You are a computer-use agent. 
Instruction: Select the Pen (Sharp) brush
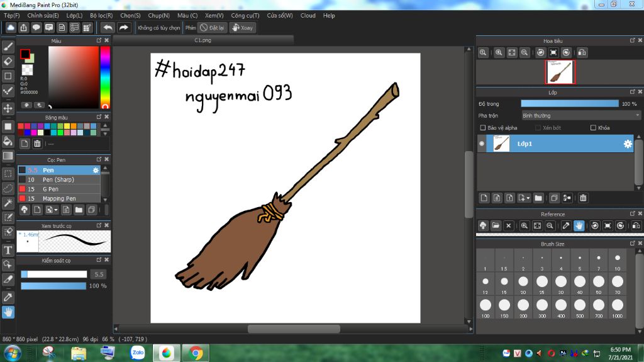coord(59,179)
